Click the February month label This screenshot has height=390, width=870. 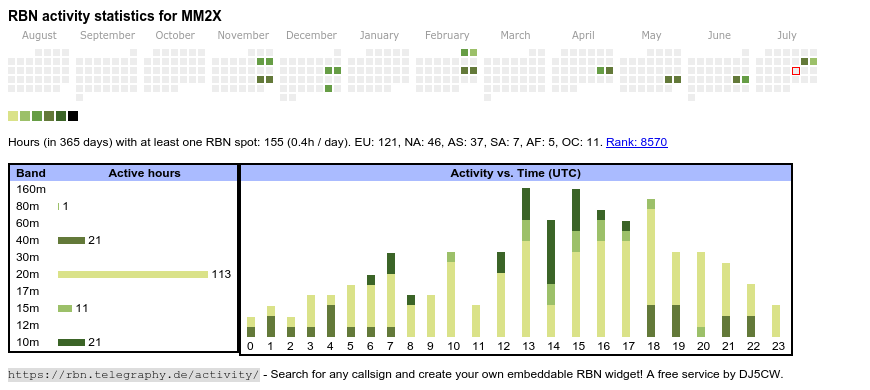tap(447, 36)
